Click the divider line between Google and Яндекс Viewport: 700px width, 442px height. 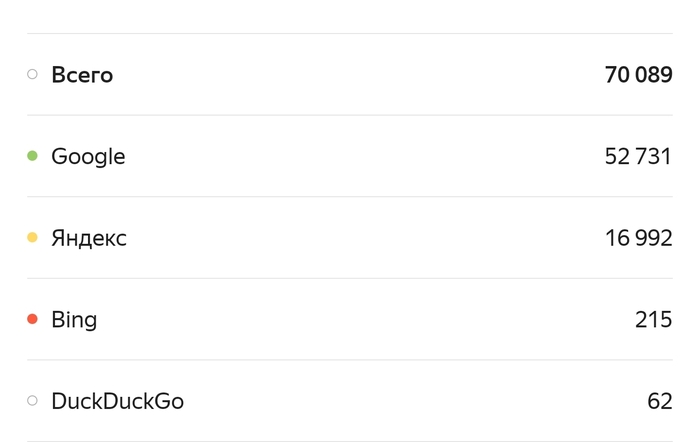[350, 197]
